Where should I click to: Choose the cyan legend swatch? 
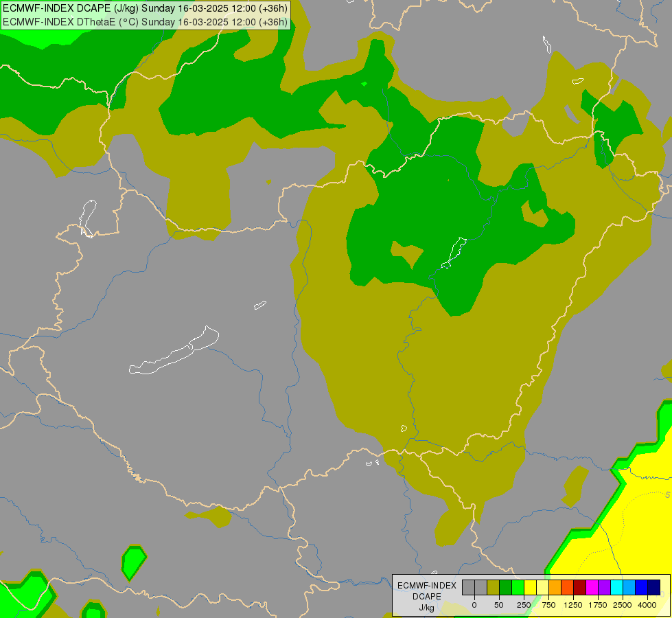(616, 588)
